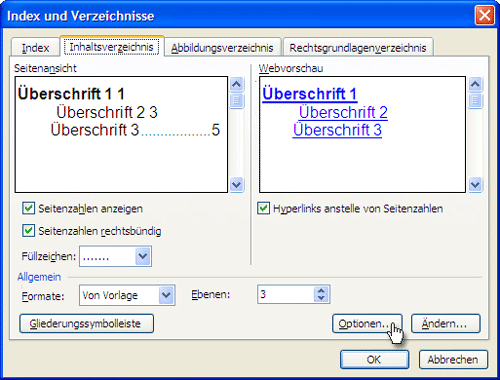Disable Hyperlinks anstelle von Seitenzahlen
Screen dimensions: 500x380
click(264, 208)
